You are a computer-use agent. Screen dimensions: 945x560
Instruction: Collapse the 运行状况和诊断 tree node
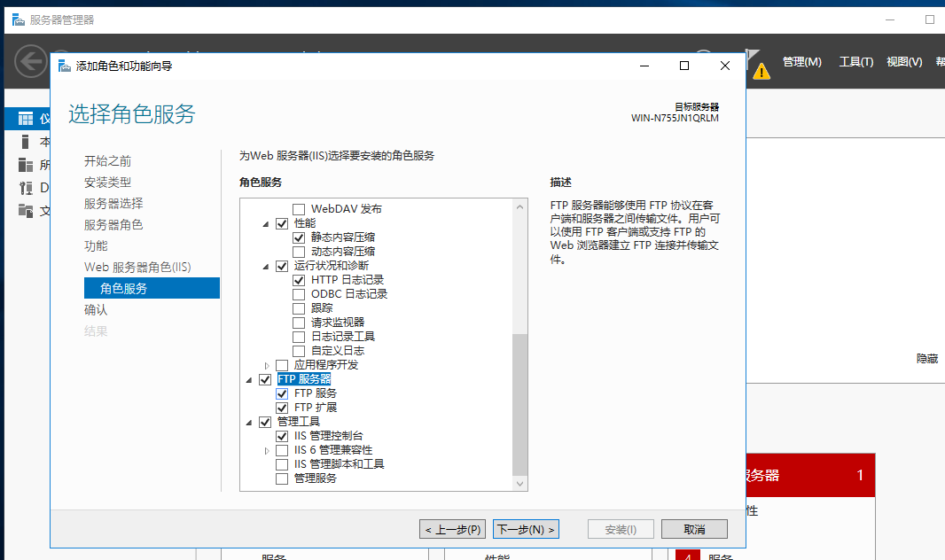(266, 266)
